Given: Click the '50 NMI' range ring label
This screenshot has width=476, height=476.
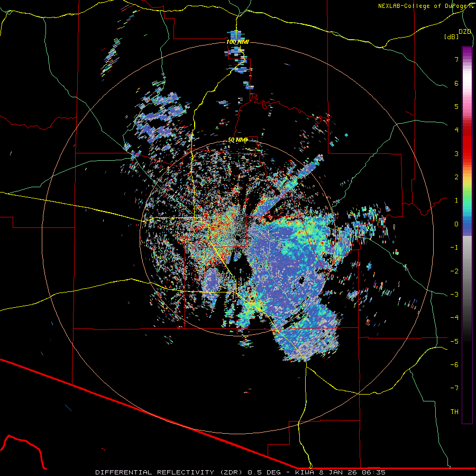Looking at the screenshot, I should [237, 140].
